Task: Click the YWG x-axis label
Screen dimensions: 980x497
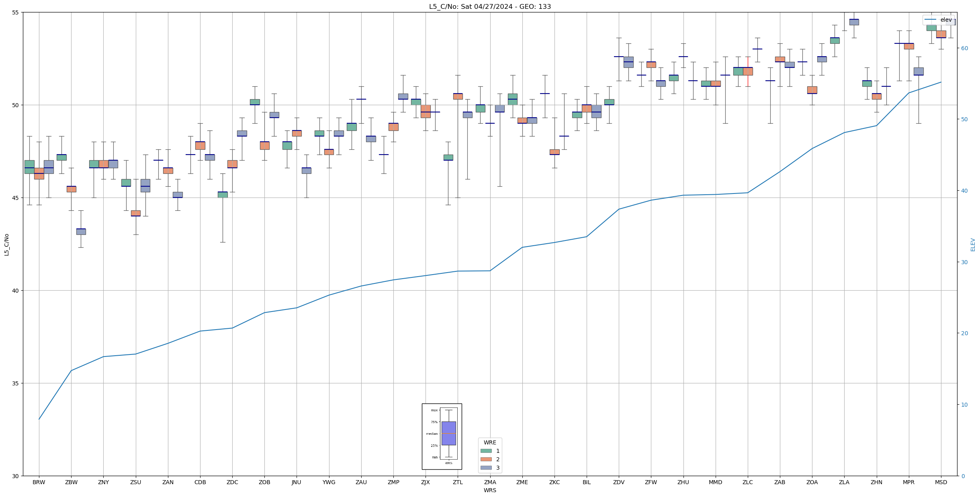Action: [x=329, y=482]
